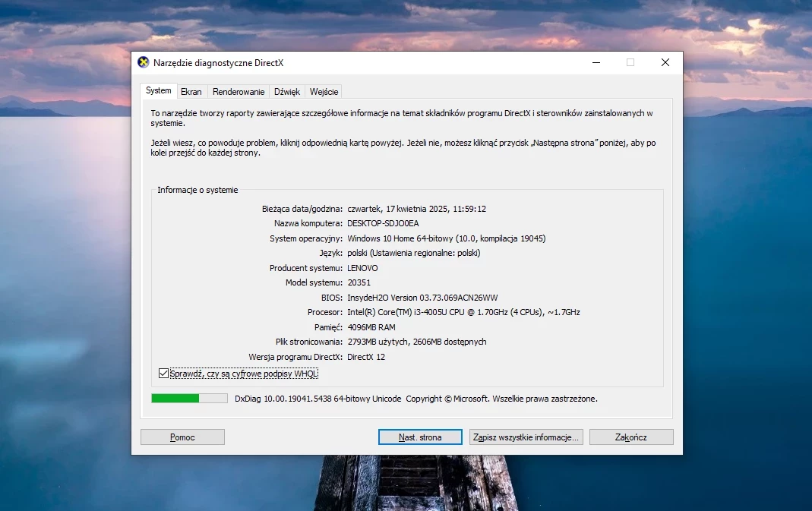The height and width of the screenshot is (511, 812).
Task: Click the Pomoc button
Action: pos(182,437)
